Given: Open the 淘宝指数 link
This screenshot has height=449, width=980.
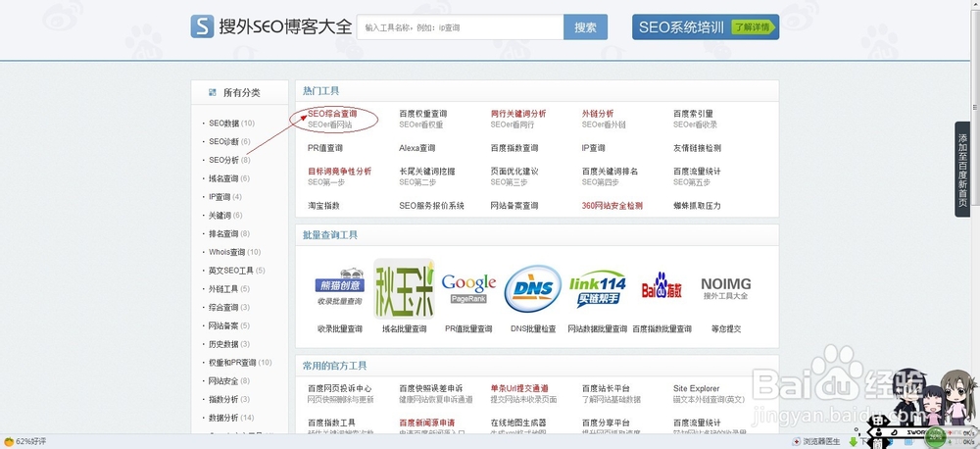Looking at the screenshot, I should pyautogui.click(x=323, y=206).
